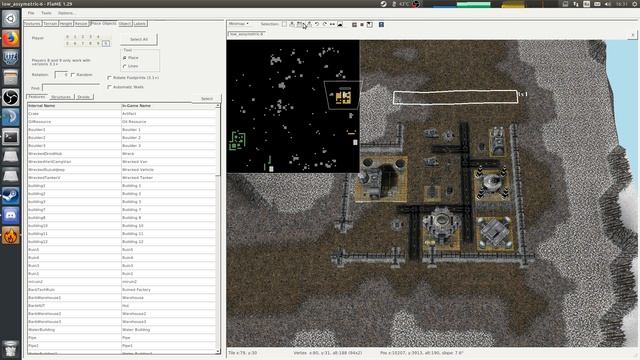Viewport: 640px width, 360px height.
Task: Select the S scavenger player button
Action: [x=106, y=43]
